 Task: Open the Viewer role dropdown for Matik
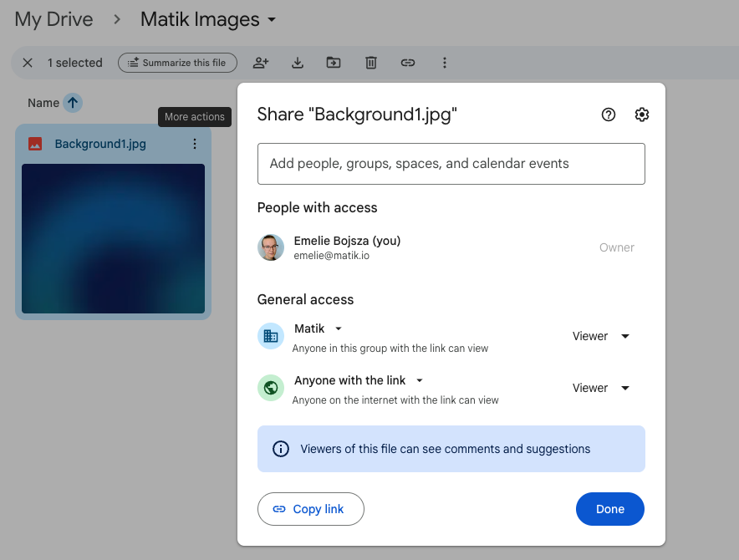pyautogui.click(x=599, y=336)
